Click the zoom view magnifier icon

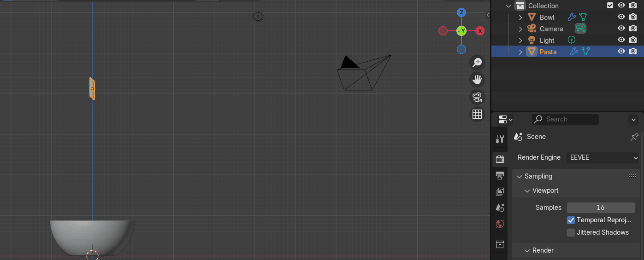click(477, 63)
